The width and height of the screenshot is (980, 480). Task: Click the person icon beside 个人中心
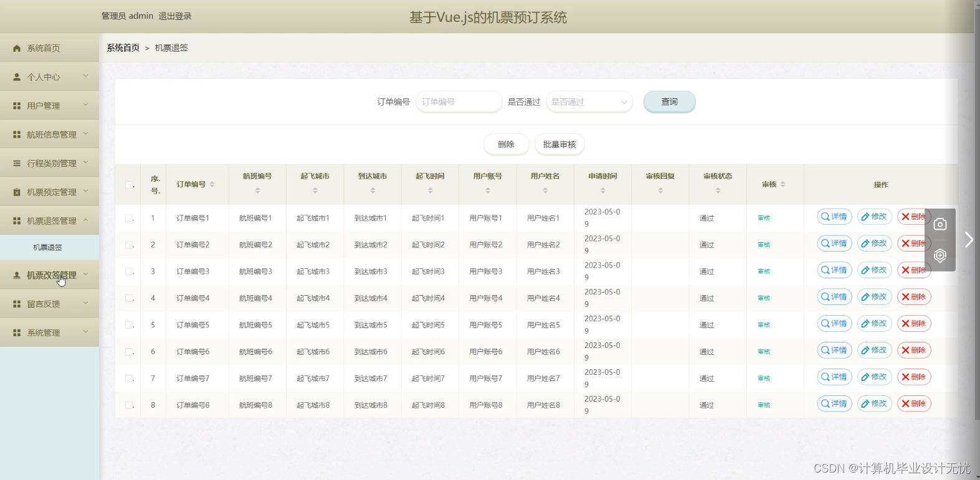click(17, 77)
